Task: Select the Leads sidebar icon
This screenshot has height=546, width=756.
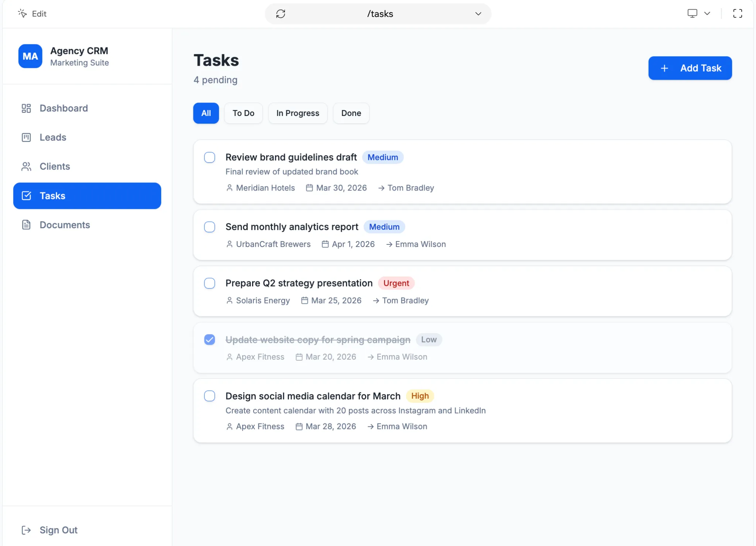Action: (x=26, y=137)
